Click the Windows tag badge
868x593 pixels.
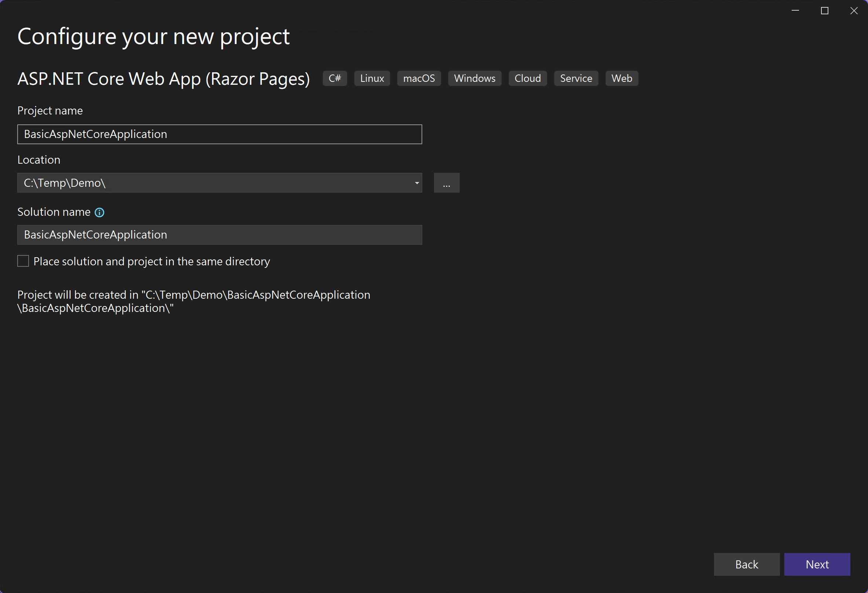[474, 79]
